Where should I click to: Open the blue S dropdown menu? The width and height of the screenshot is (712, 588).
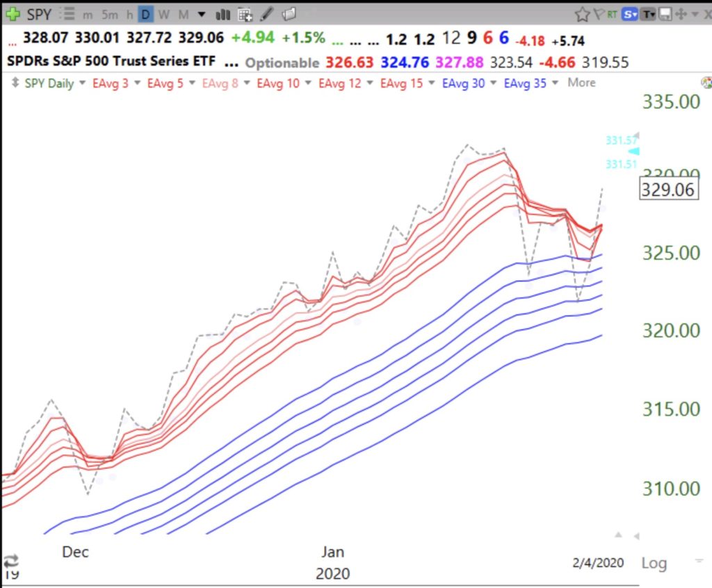click(x=631, y=14)
